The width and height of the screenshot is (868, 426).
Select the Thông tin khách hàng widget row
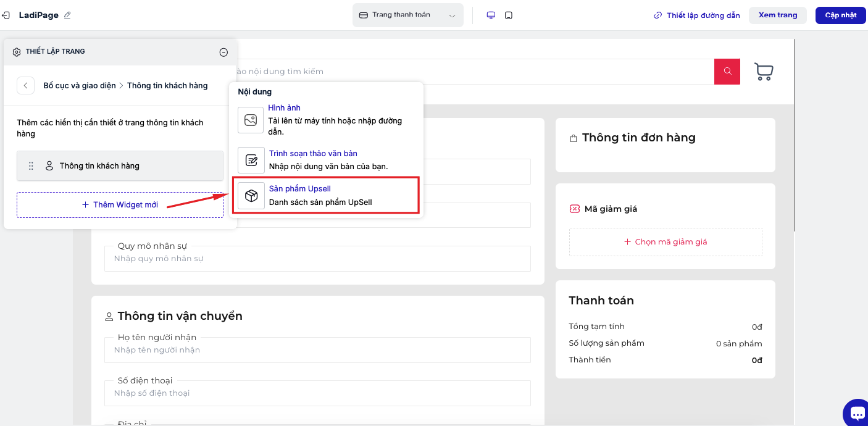pyautogui.click(x=120, y=165)
